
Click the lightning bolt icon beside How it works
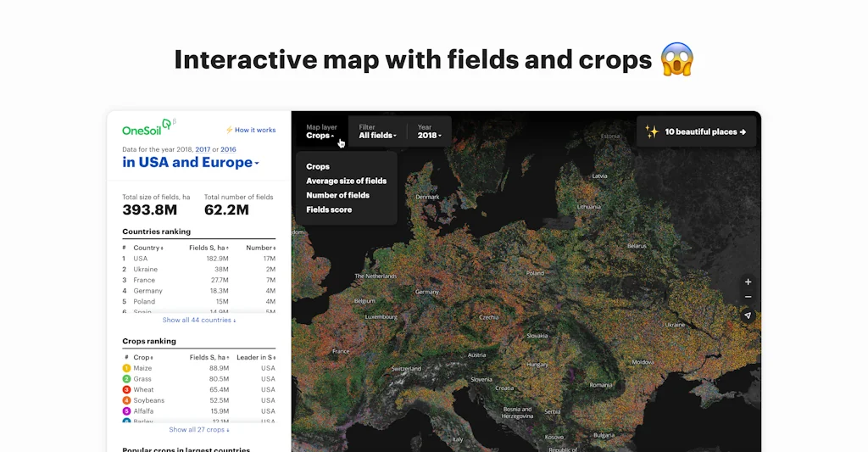229,130
